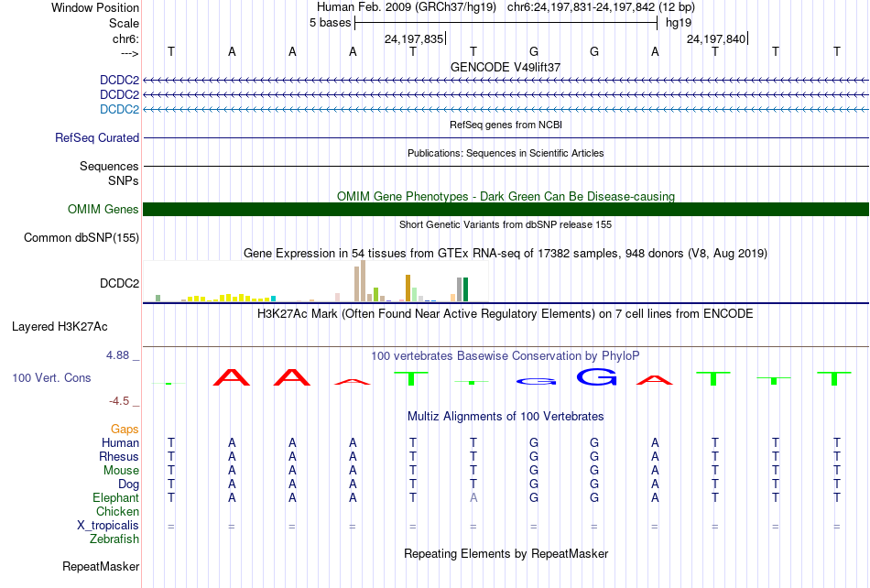
Task: Click black DCDC2 label beside the GTEx chart
Action: pos(119,283)
